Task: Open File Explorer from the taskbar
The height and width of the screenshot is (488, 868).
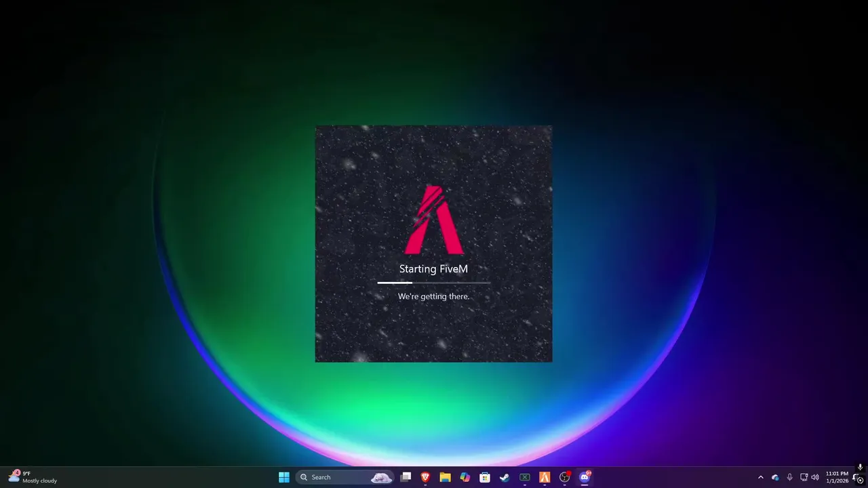Action: coord(445,477)
